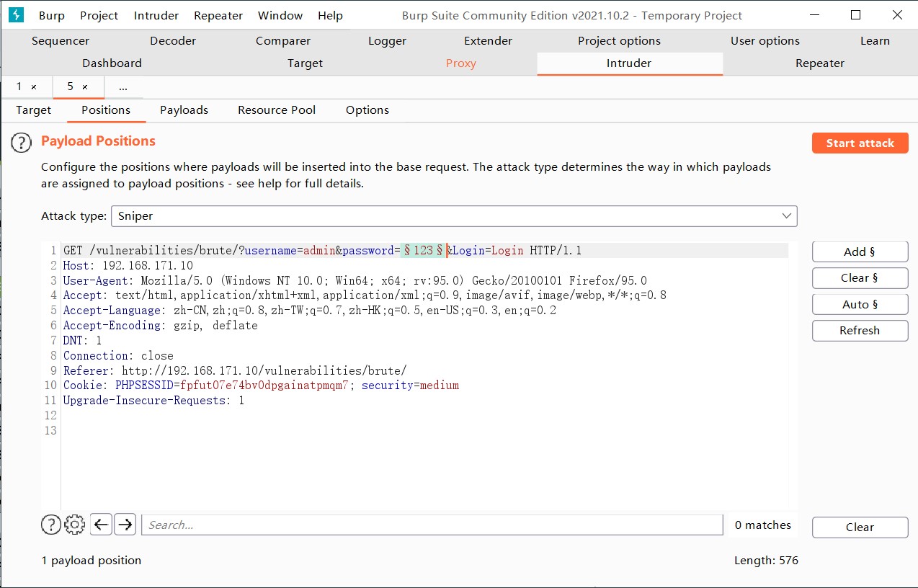This screenshot has height=588, width=918.
Task: Click the Connection: close line
Action: 118,356
